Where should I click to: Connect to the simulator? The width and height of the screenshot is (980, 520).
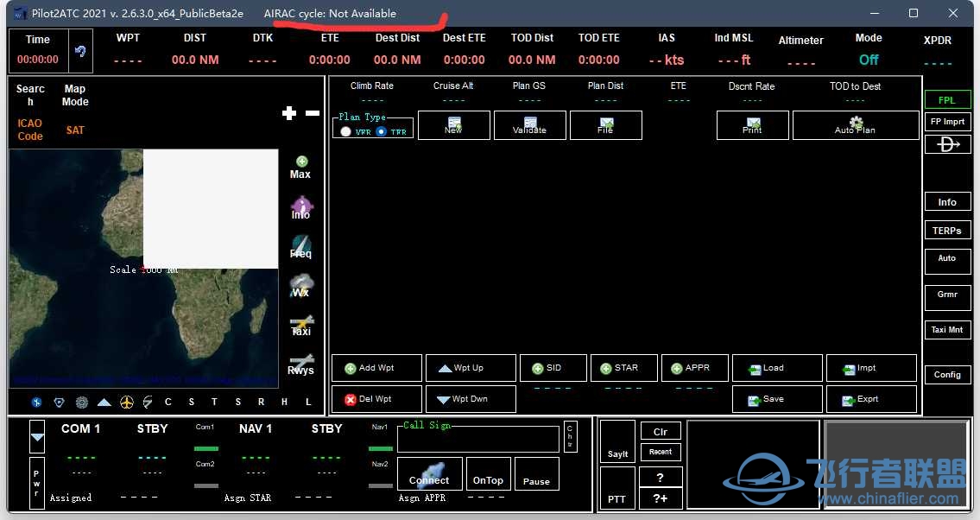point(429,473)
